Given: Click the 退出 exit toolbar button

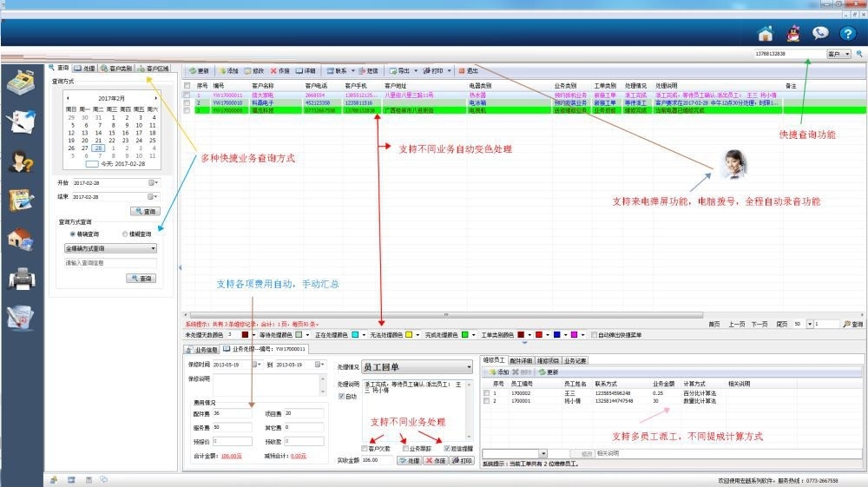Looking at the screenshot, I should point(469,71).
